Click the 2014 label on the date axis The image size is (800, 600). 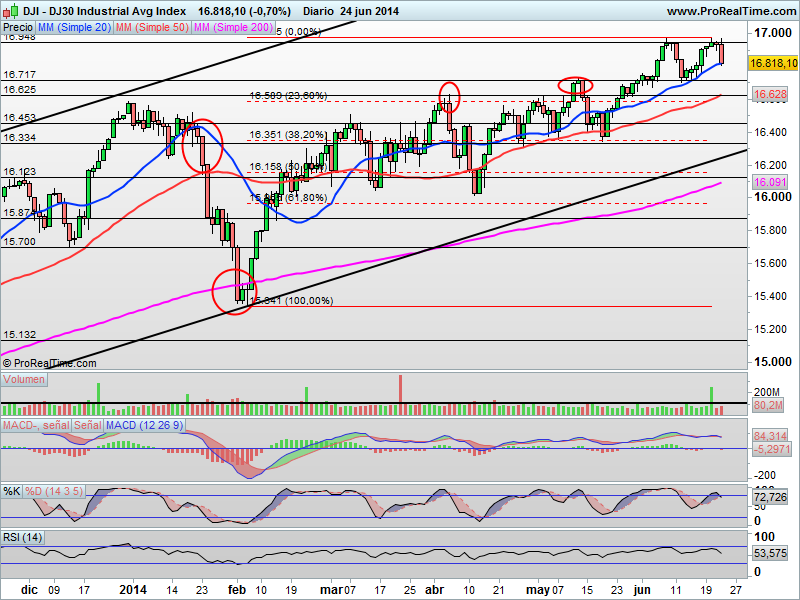[x=133, y=590]
